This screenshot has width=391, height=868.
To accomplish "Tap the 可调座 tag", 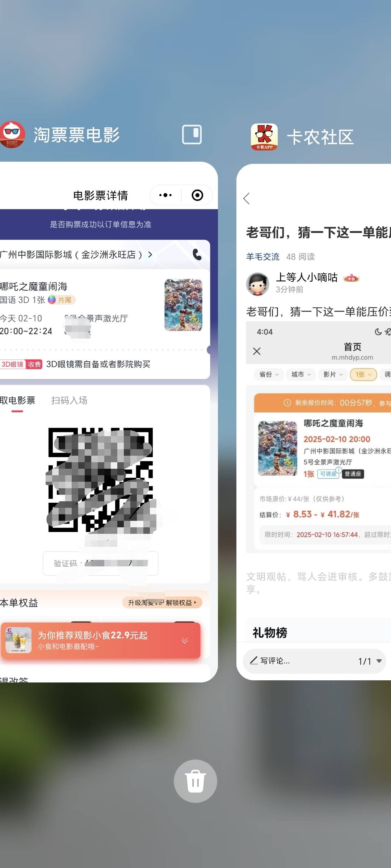I will pos(328,474).
